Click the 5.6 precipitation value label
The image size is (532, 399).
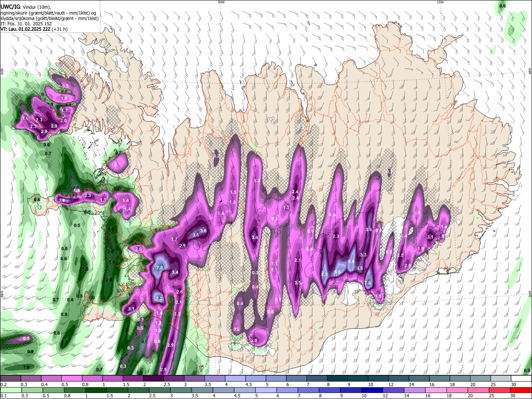[337, 272]
